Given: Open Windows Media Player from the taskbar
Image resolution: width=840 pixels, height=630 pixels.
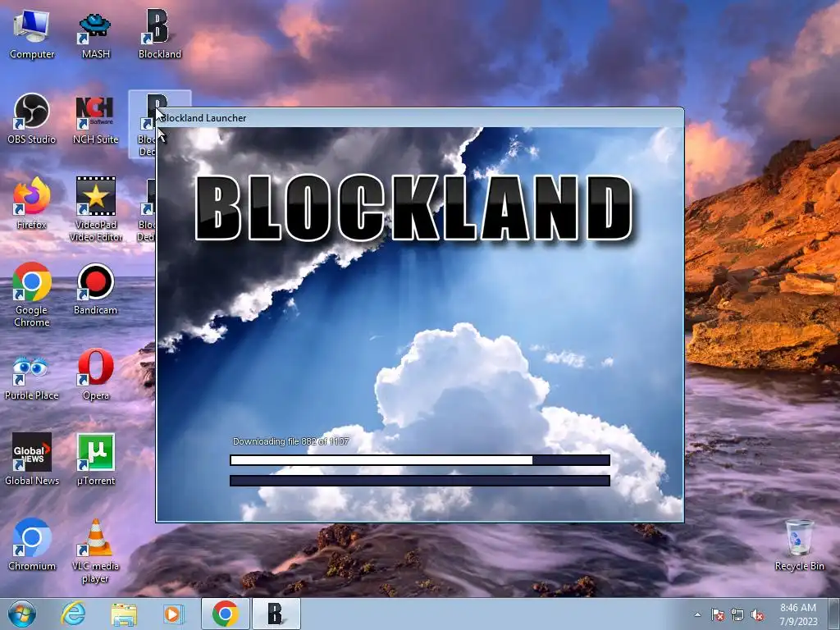Looking at the screenshot, I should [173, 614].
